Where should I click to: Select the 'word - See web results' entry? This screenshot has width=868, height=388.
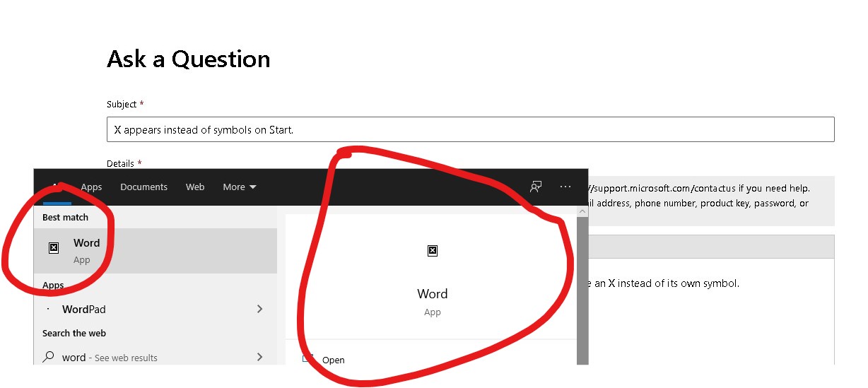tap(156, 357)
